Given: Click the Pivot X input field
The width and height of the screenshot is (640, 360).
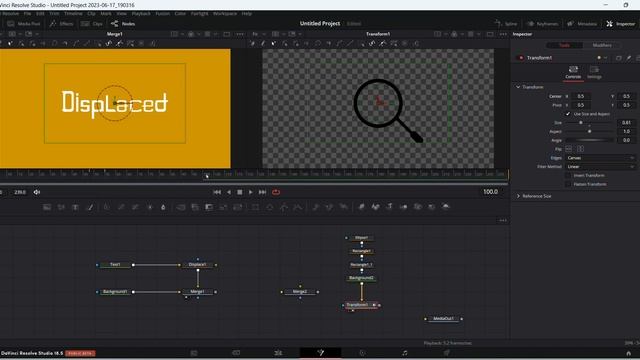Looking at the screenshot, I should (x=580, y=105).
